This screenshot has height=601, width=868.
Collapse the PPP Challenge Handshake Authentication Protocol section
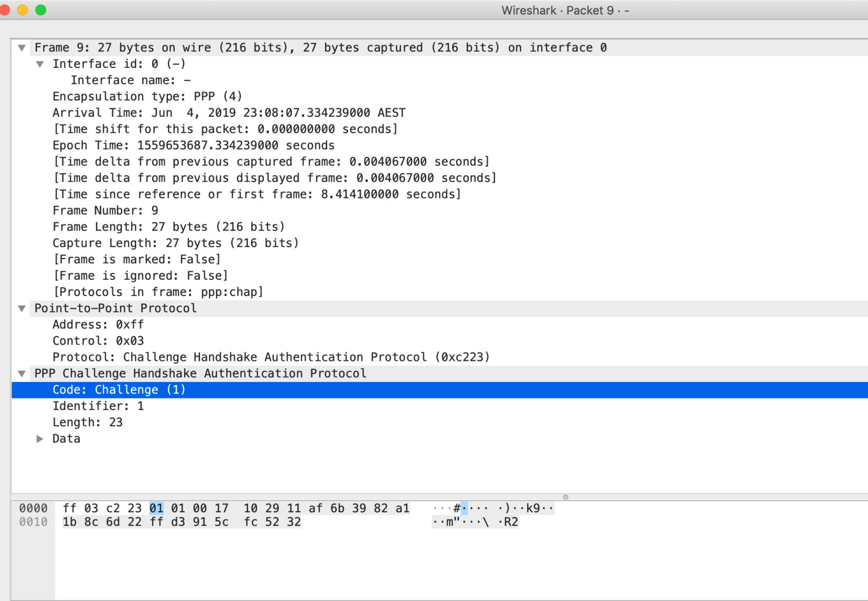click(x=22, y=373)
